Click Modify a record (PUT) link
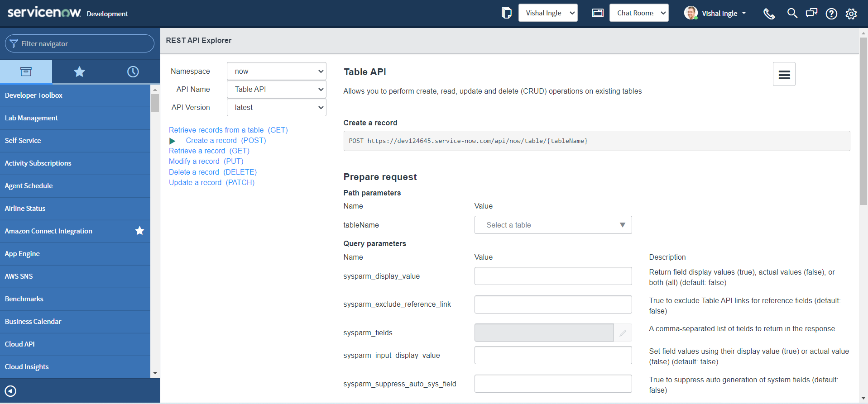Image resolution: width=868 pixels, height=404 pixels. [206, 161]
